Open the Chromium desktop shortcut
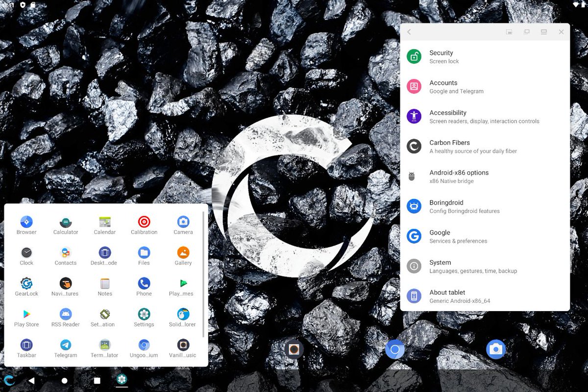The width and height of the screenshot is (588, 392). pyautogui.click(x=395, y=349)
